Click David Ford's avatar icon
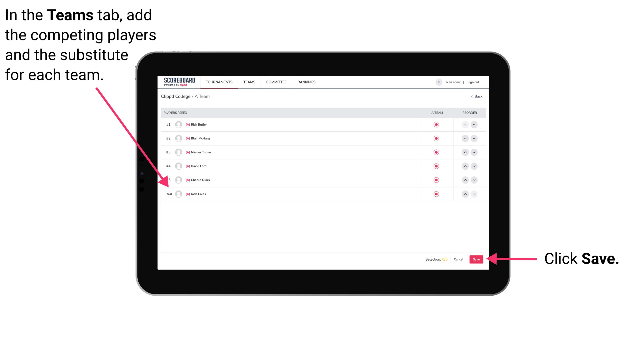The width and height of the screenshot is (644, 346). pos(179,166)
